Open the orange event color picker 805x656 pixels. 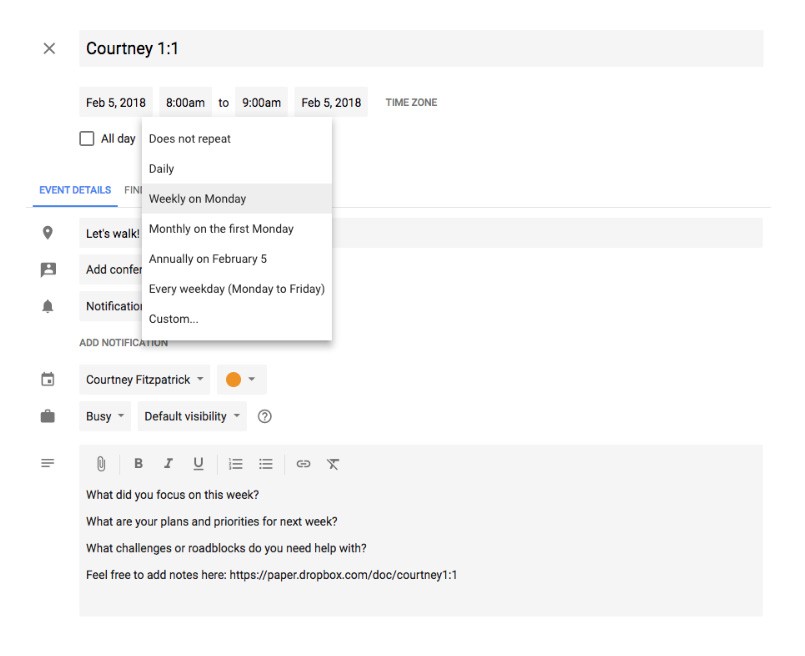coord(240,380)
